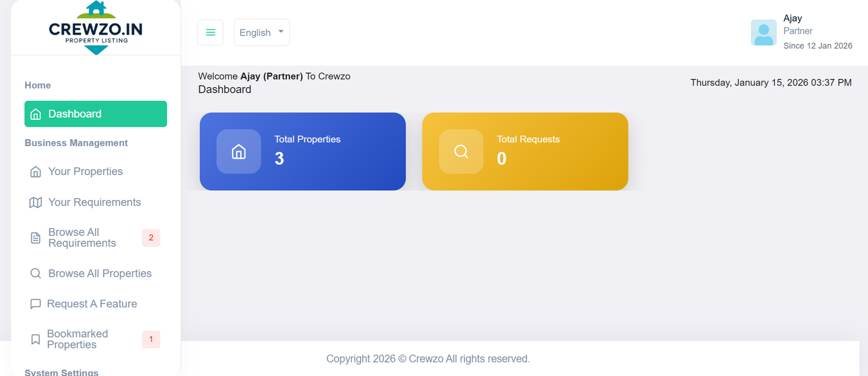Click the Browse All Requirements document icon
Image resolution: width=868 pixels, height=376 pixels.
click(36, 238)
